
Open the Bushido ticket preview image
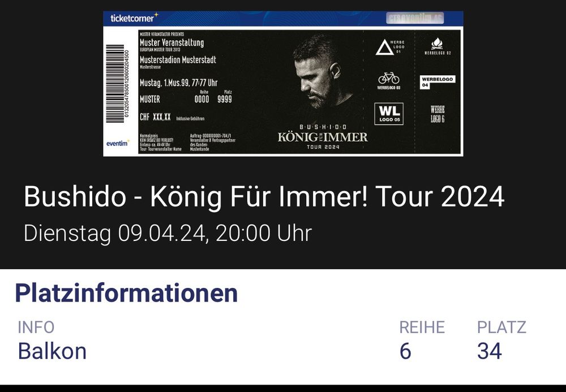[283, 84]
